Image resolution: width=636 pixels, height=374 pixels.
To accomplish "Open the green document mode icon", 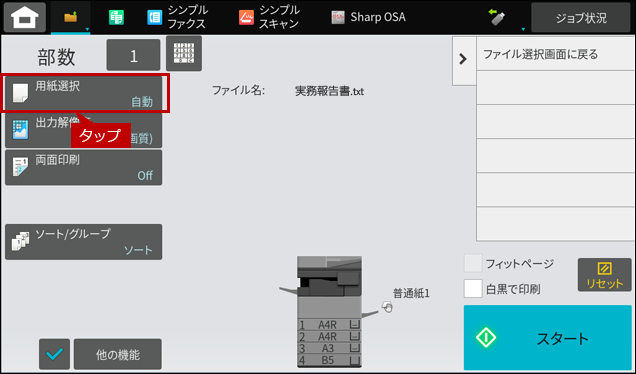I will pyautogui.click(x=116, y=17).
